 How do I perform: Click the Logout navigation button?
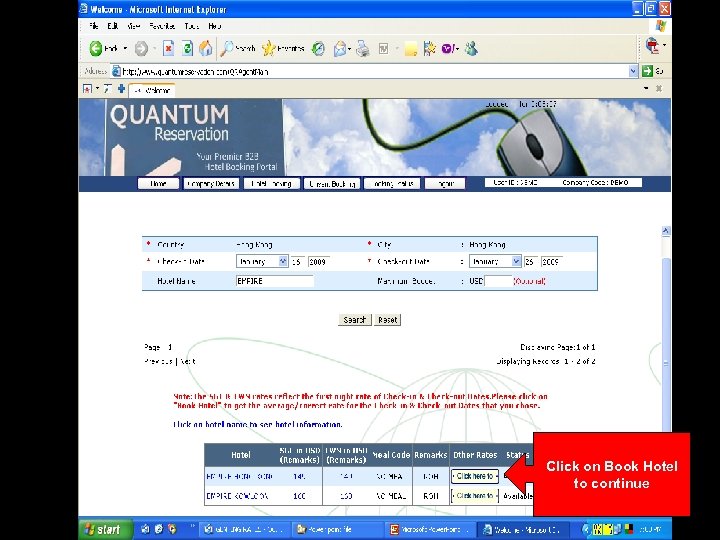[445, 184]
